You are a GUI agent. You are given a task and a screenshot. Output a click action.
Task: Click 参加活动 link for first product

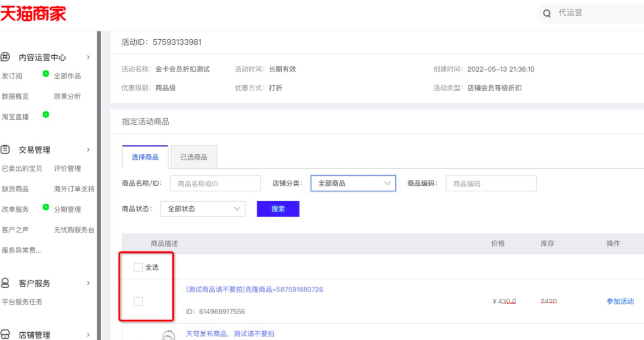click(x=620, y=302)
